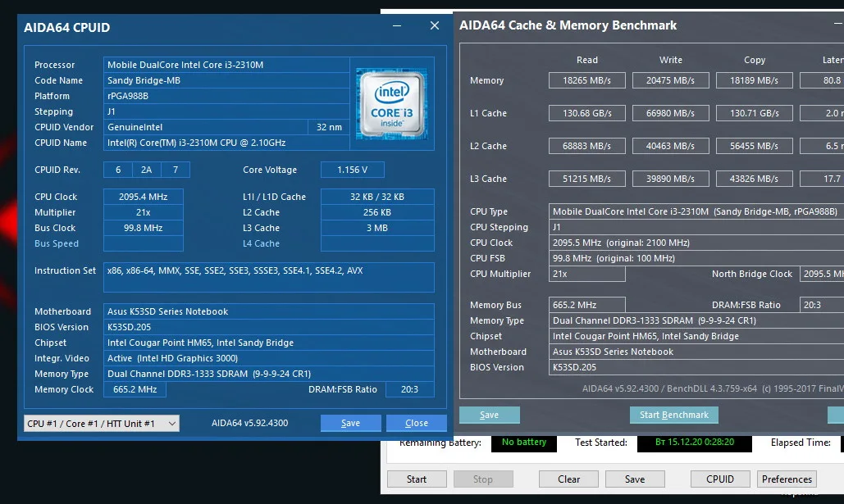Click the No battery status indicator
The width and height of the screenshot is (844, 504).
[x=524, y=443]
